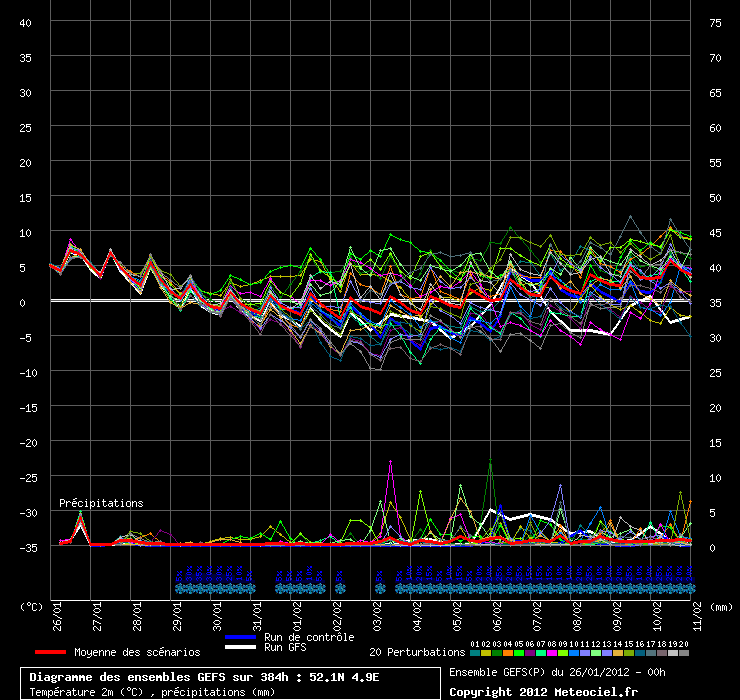Click the red Moyenne des scénarios legend line
Viewport: 740px width, 700px height.
click(x=50, y=652)
